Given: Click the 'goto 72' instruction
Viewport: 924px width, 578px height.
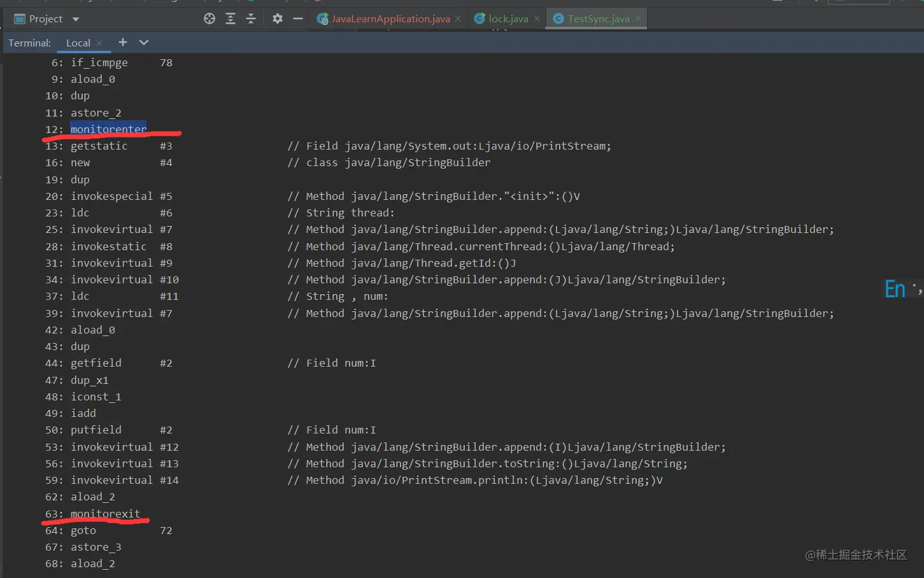Looking at the screenshot, I should coord(121,530).
